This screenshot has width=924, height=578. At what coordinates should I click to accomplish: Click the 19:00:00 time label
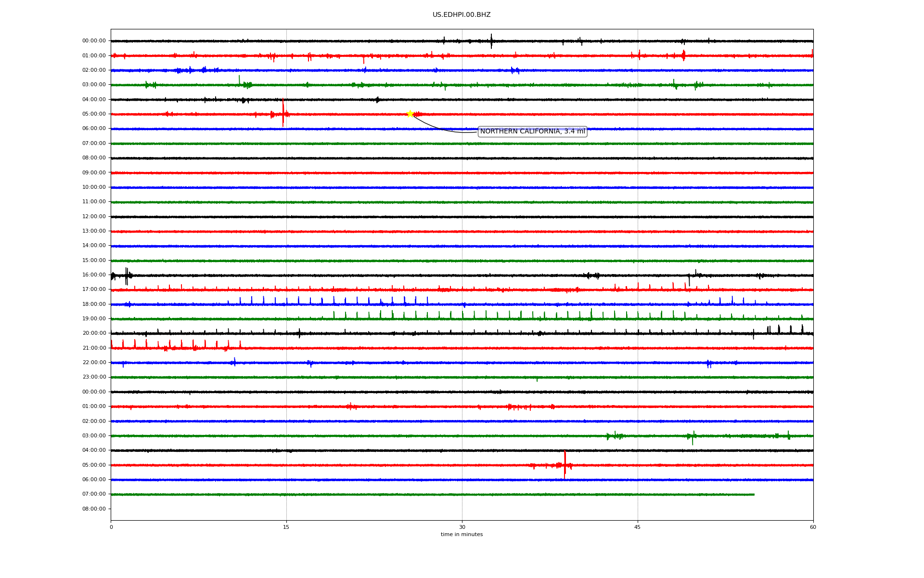coord(94,319)
